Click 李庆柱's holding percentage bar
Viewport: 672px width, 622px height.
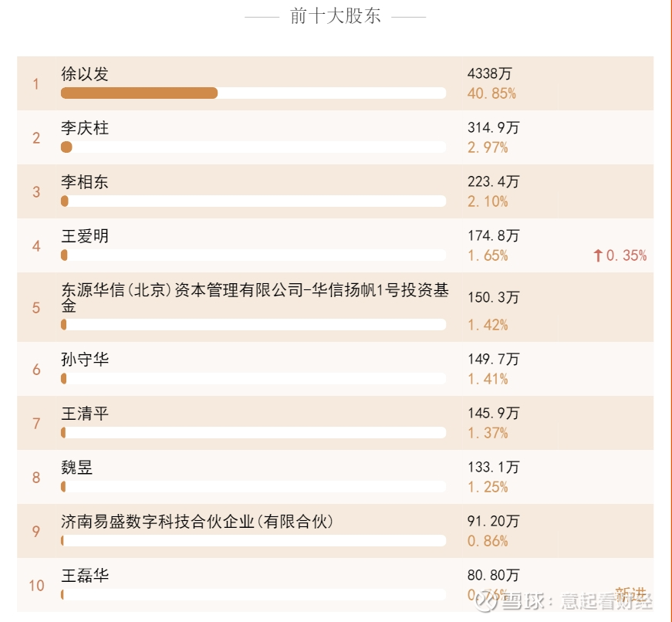(x=253, y=147)
